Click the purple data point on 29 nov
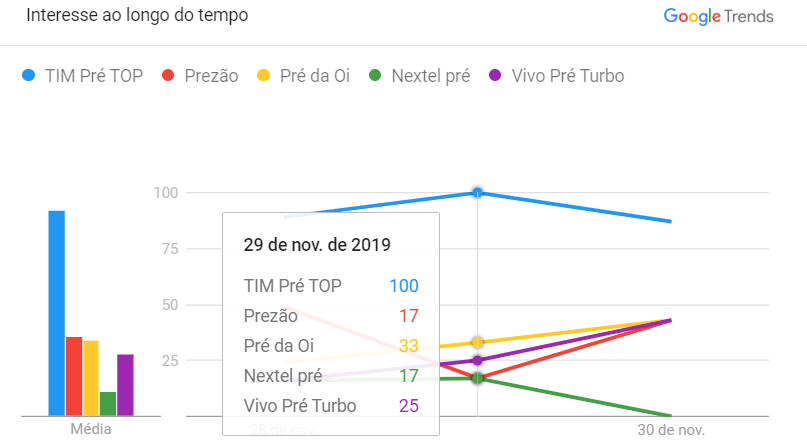This screenshot has height=445, width=807. (478, 360)
